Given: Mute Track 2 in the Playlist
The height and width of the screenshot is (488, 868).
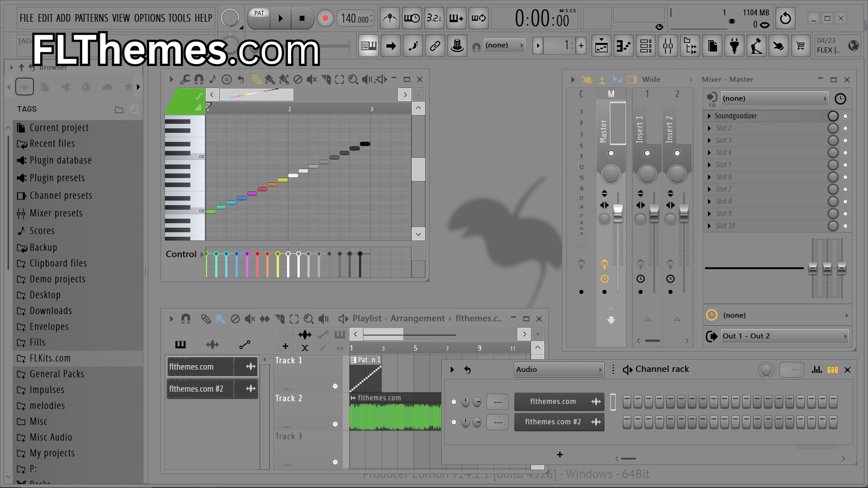Looking at the screenshot, I should click(x=335, y=424).
